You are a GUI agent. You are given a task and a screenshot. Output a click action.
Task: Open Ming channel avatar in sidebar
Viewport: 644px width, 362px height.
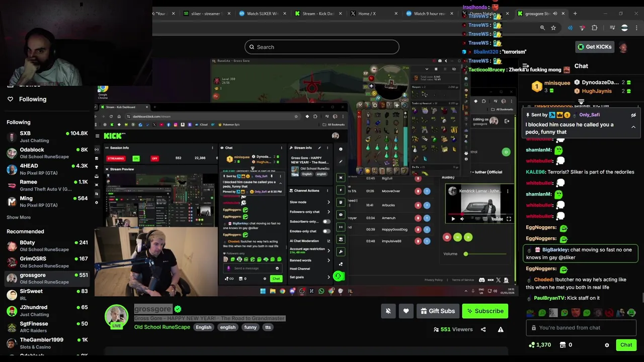pyautogui.click(x=12, y=201)
